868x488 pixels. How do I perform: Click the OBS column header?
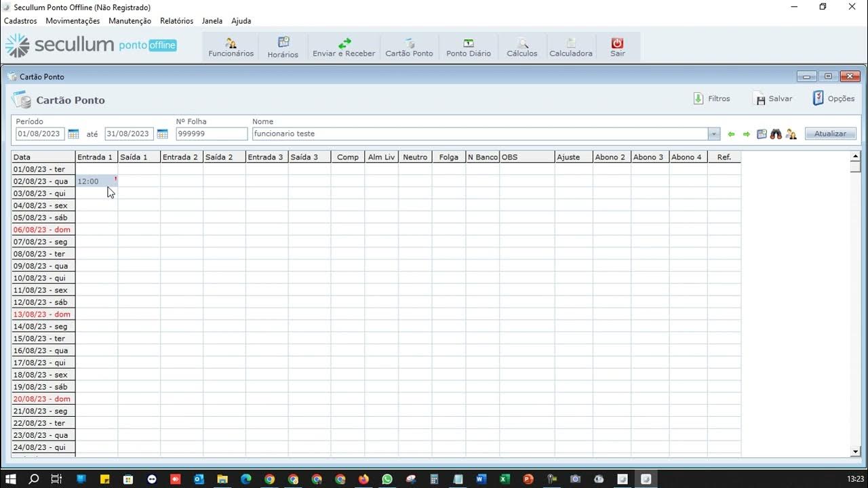click(x=527, y=157)
